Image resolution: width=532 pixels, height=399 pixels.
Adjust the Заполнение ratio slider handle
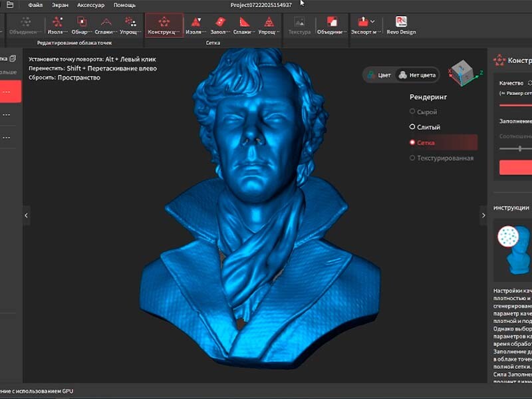point(520,148)
